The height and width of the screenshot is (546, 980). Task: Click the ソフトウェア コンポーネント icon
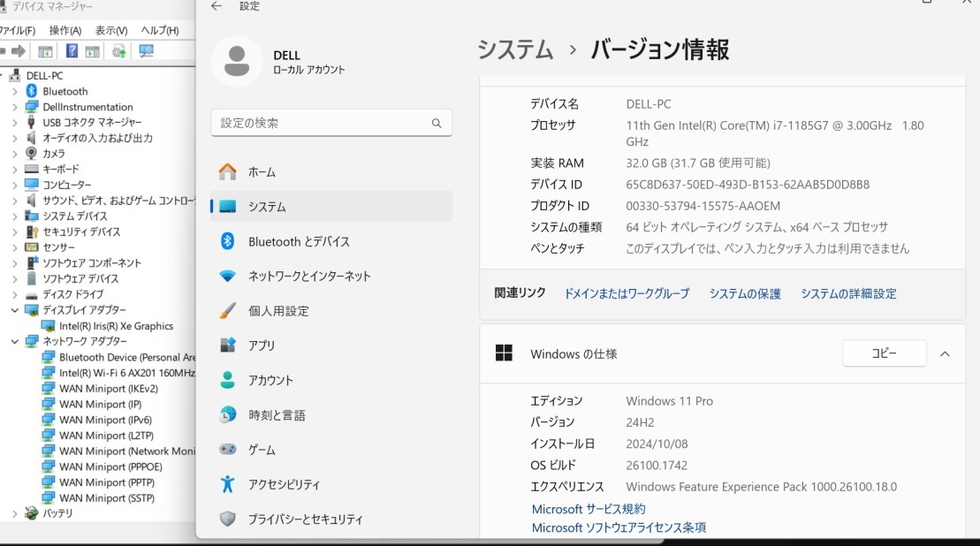[x=31, y=263]
